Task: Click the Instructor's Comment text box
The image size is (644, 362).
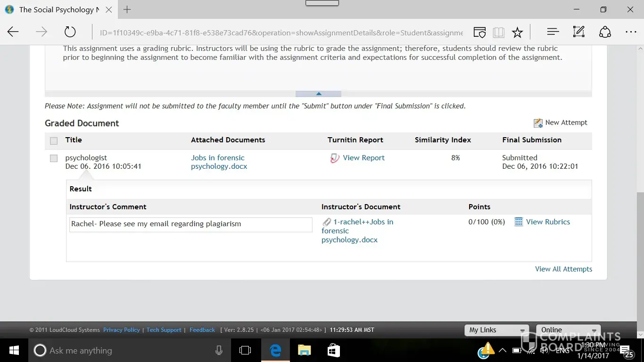Action: [x=190, y=224]
